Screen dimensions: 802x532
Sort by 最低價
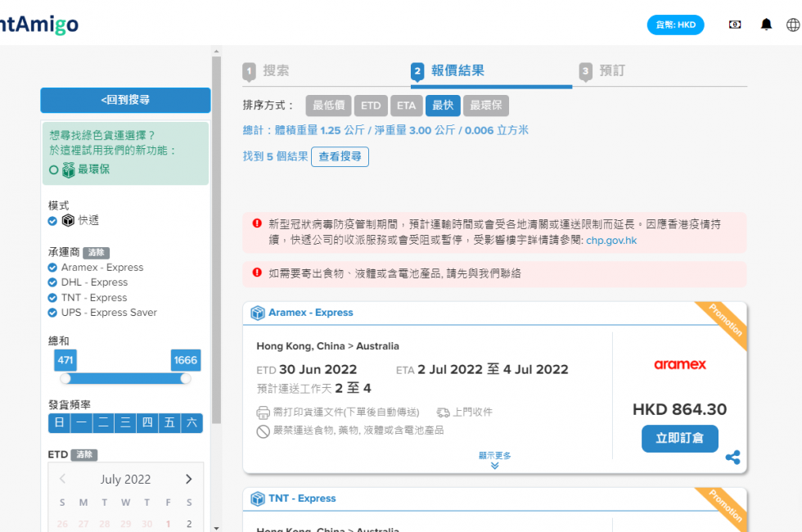pyautogui.click(x=328, y=106)
